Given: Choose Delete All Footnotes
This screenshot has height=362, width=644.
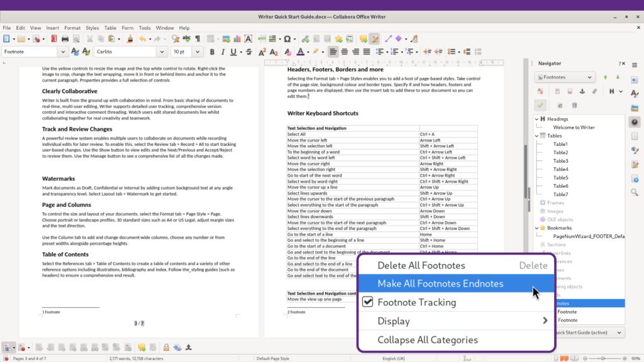Looking at the screenshot, I should 457,265.
